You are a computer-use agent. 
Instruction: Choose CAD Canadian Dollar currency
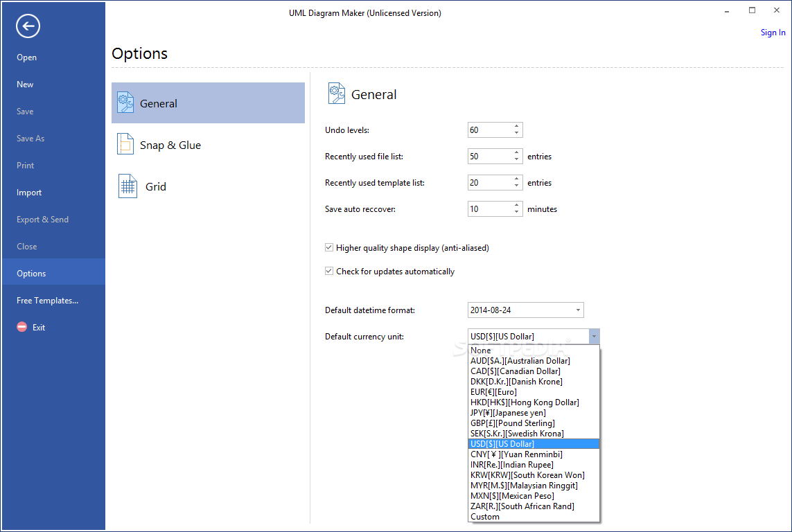point(534,371)
